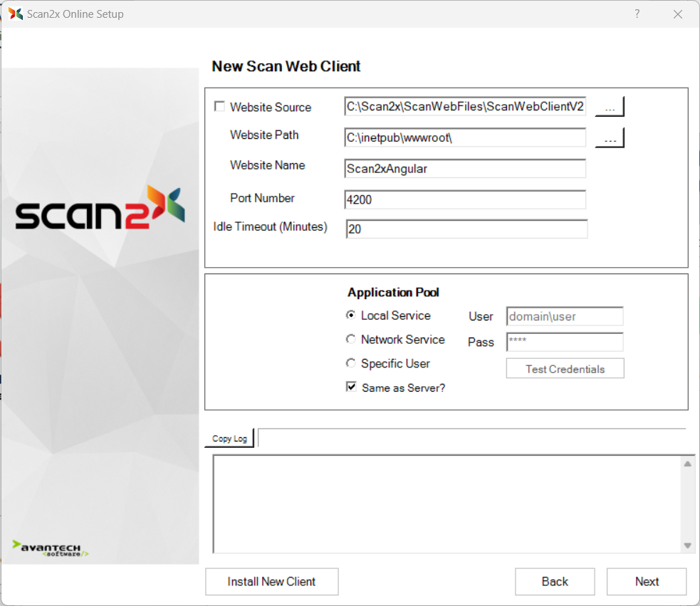Click the Website Name text field
Image resolution: width=700 pixels, height=606 pixels.
coord(465,169)
